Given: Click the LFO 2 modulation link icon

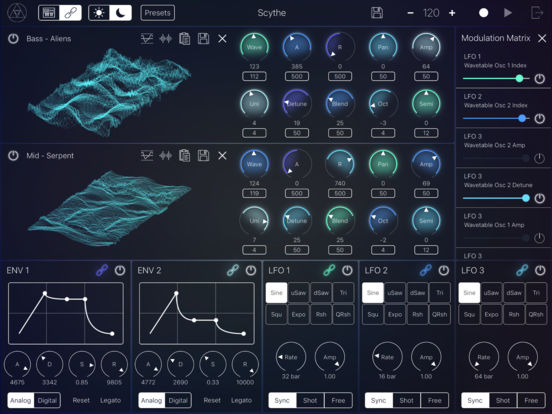Looking at the screenshot, I should [426, 270].
